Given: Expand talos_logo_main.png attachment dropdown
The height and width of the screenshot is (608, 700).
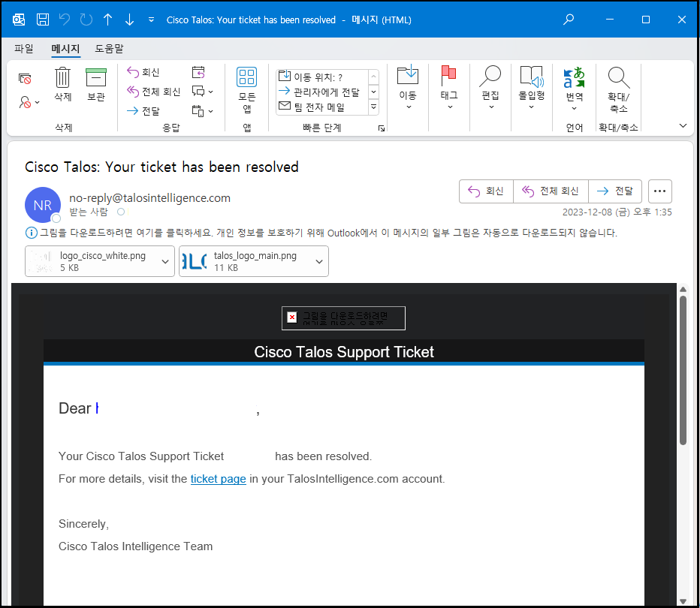Looking at the screenshot, I should (x=319, y=261).
